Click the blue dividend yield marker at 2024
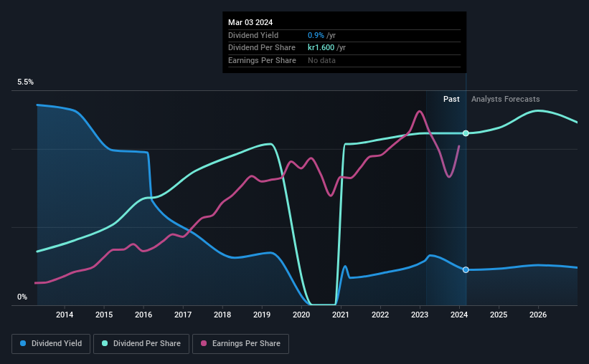589x364 pixels. 466,270
